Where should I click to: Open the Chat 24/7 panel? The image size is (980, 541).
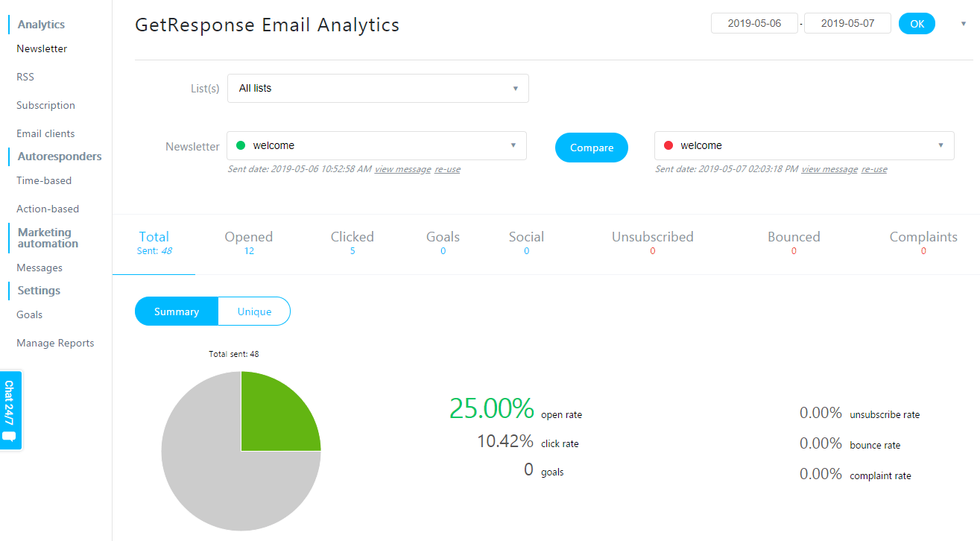coord(10,410)
